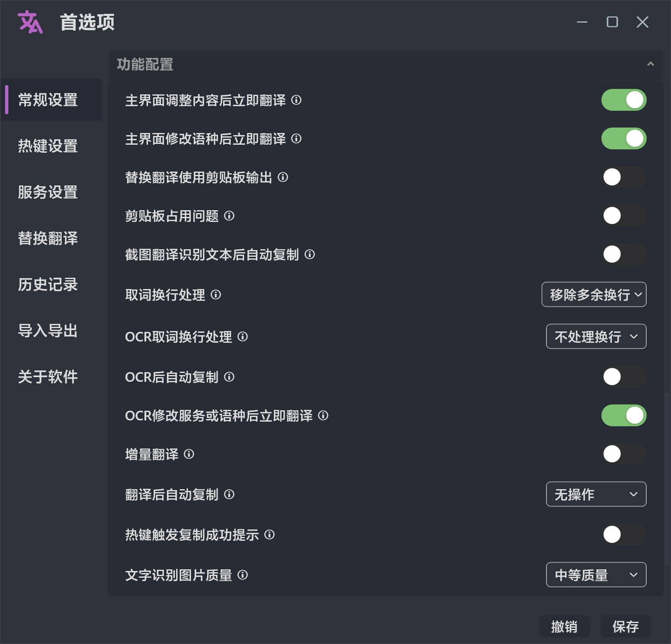The width and height of the screenshot is (671, 644).
Task: Go to 热键设置 section
Action: pyautogui.click(x=51, y=146)
